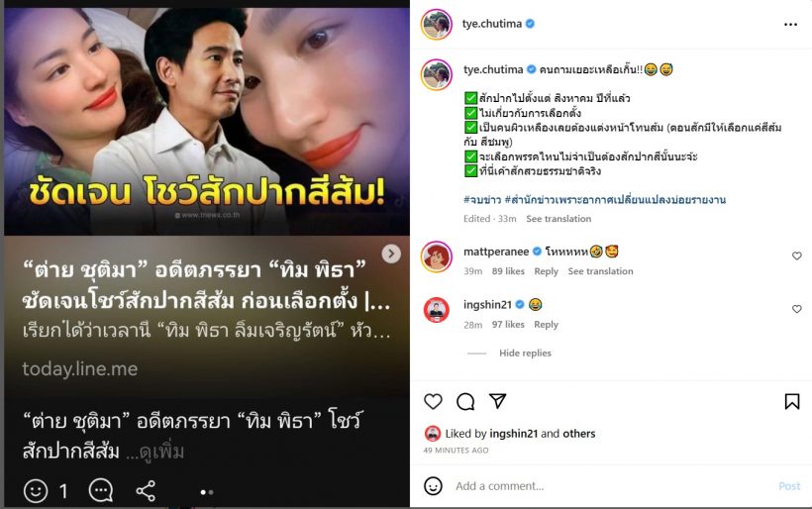Open the #จบข่าว hashtag
Image resolution: width=812 pixels, height=509 pixels.
[482, 200]
